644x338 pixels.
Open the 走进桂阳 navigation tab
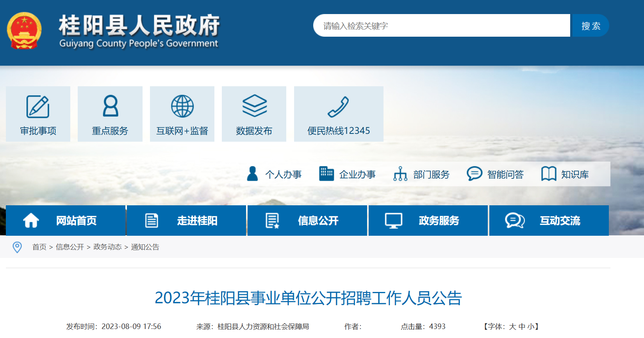click(x=187, y=221)
